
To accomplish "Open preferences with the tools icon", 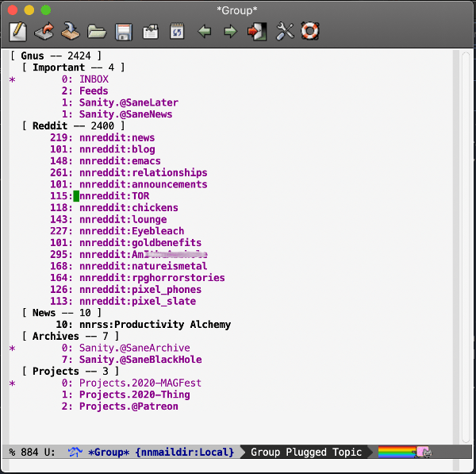I will click(285, 32).
